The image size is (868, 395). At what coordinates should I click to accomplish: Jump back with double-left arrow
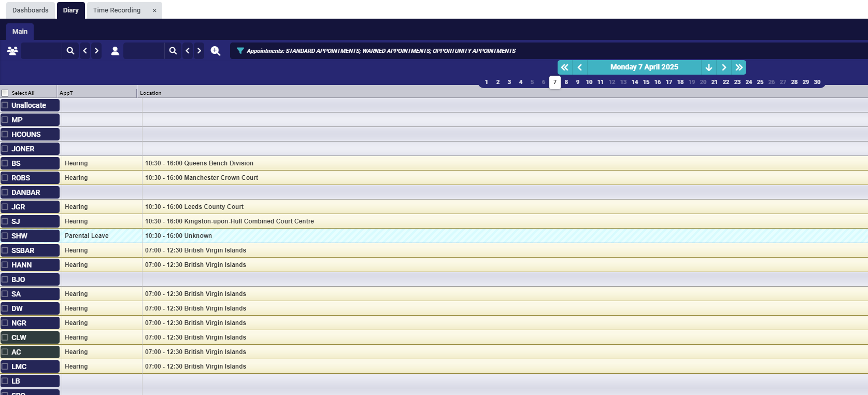[x=565, y=67]
